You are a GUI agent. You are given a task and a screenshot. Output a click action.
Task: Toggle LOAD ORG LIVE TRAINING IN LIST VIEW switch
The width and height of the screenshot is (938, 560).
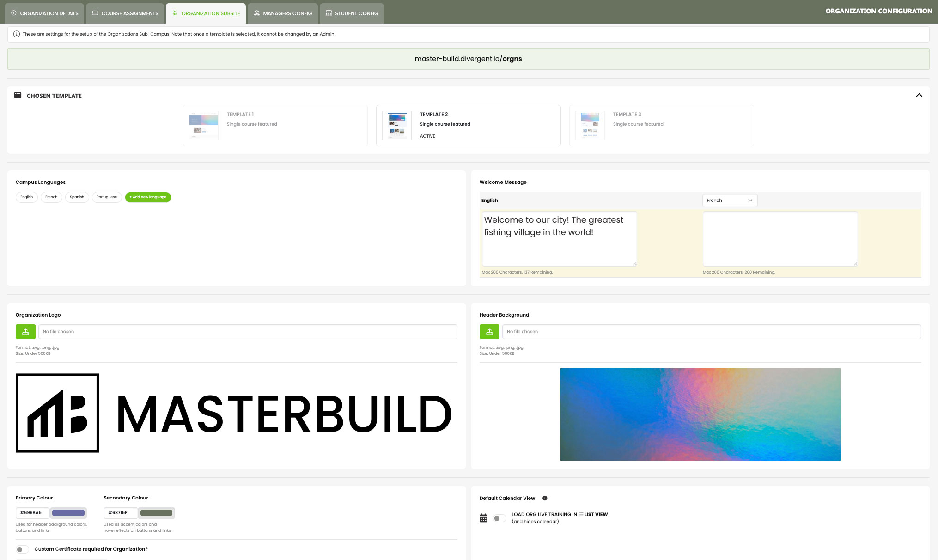click(x=499, y=518)
